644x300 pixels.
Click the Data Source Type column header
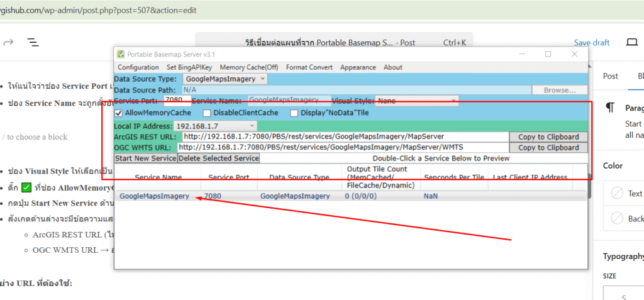click(x=299, y=177)
